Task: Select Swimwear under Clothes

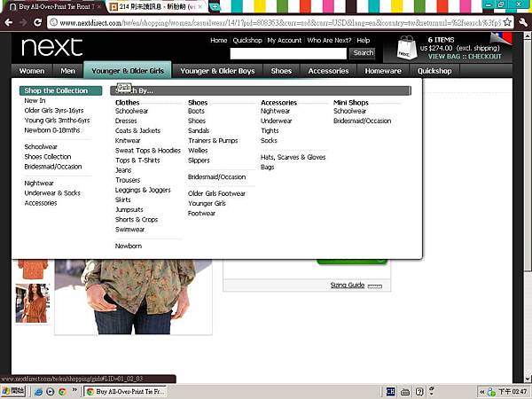Action: [x=129, y=230]
